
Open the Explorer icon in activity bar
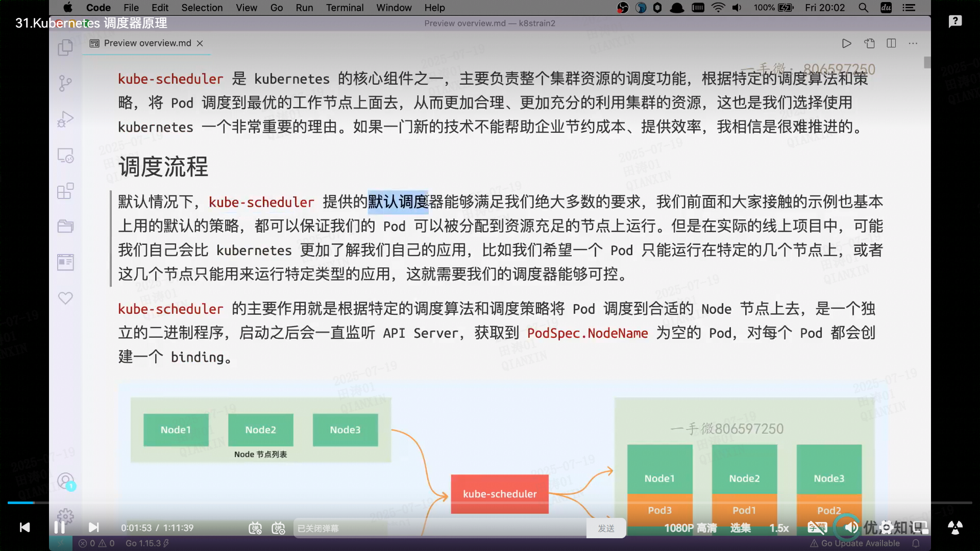point(65,48)
